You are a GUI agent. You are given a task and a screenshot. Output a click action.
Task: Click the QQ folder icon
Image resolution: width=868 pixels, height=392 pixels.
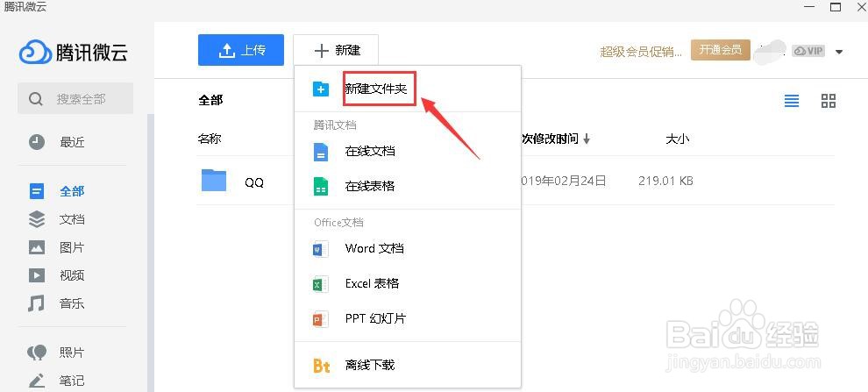point(214,180)
